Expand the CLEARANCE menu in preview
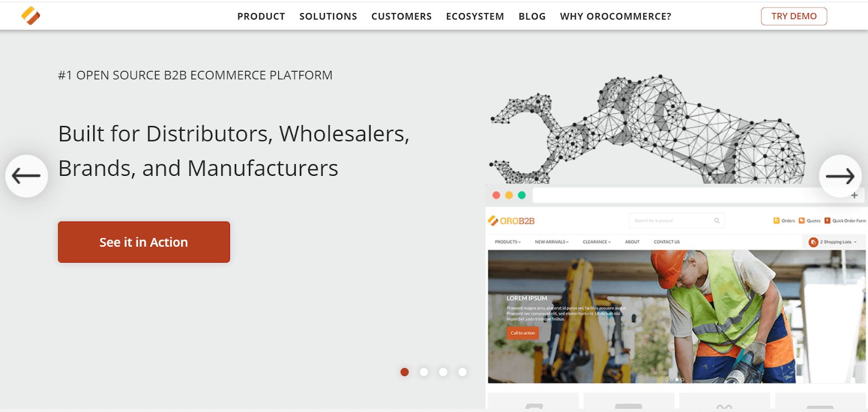Viewport: 868px width, 412px height. coord(597,242)
